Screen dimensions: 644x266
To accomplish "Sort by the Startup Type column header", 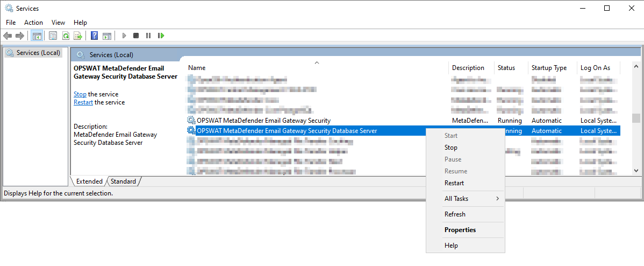I will 553,68.
